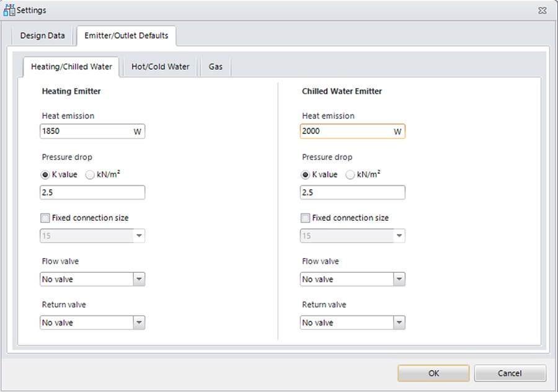The image size is (558, 392).
Task: Expand Chilled Water Flow valve dropdown
Action: pyautogui.click(x=399, y=279)
